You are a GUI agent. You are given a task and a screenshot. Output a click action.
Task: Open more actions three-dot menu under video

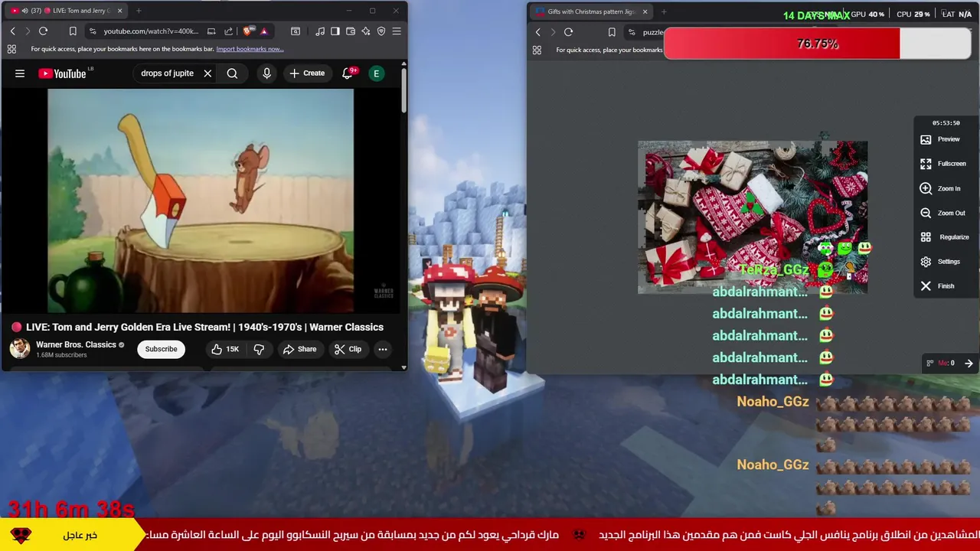383,349
